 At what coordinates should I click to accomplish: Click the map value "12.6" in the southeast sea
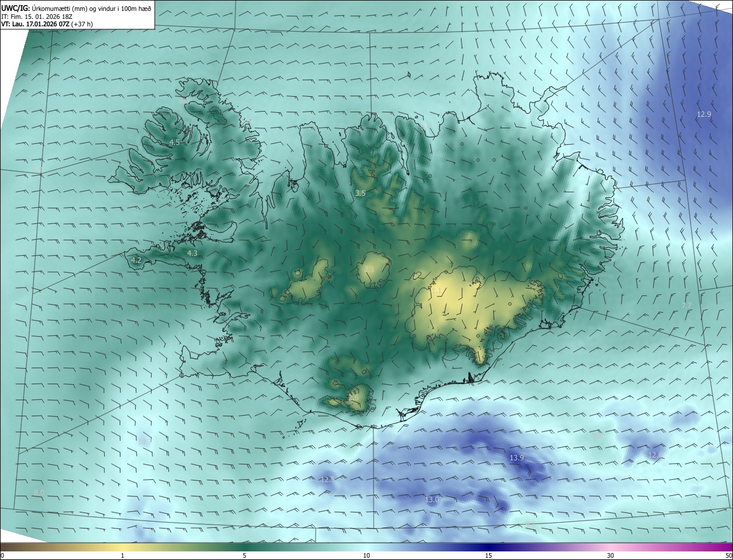point(655,455)
